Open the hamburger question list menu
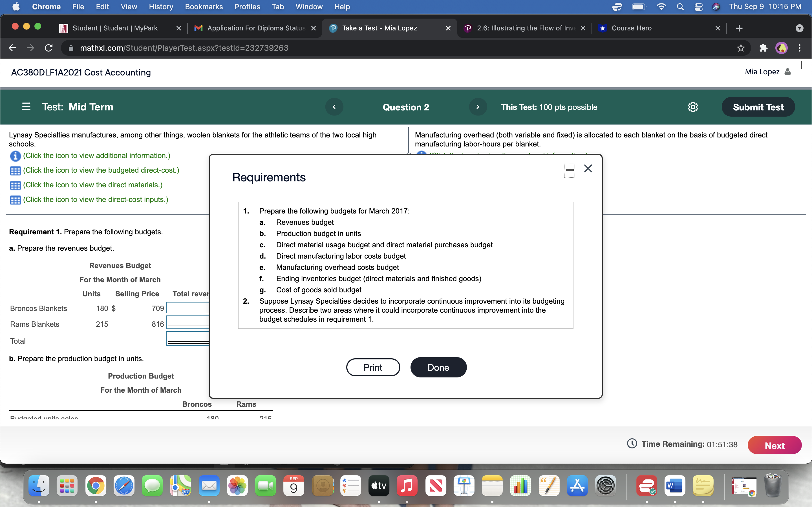This screenshot has width=812, height=507. [x=26, y=107]
